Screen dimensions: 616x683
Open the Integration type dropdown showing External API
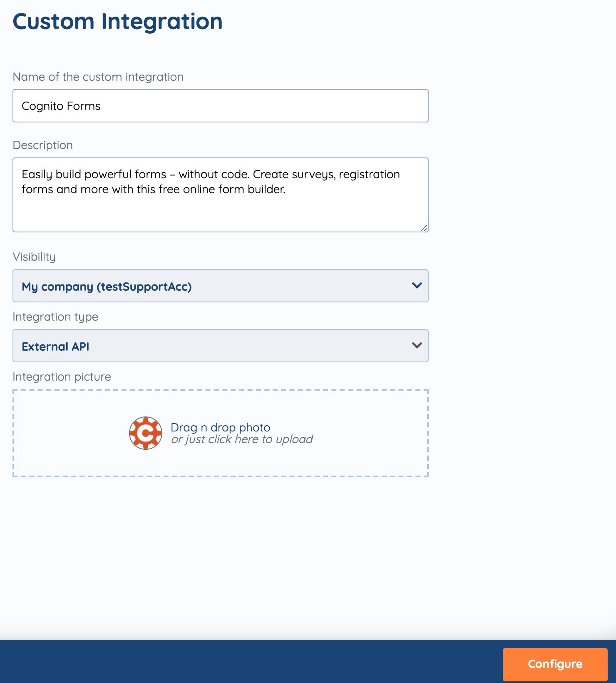221,346
